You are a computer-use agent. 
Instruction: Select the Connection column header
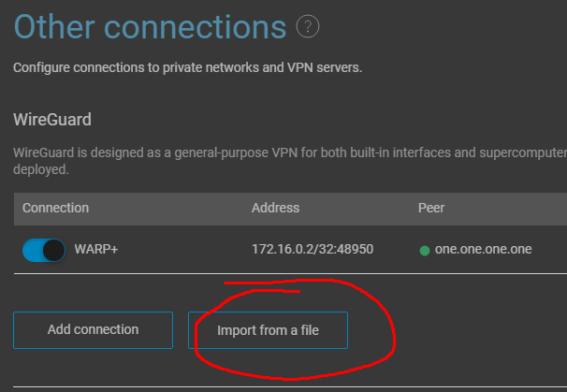click(56, 208)
